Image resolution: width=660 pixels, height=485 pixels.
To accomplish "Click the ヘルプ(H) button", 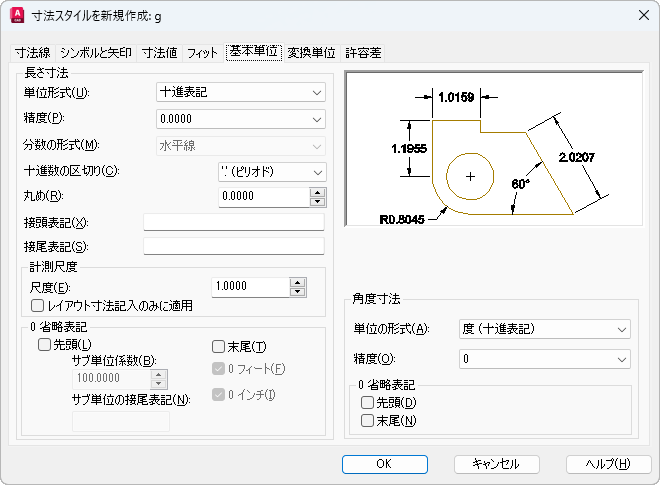I will pos(609,464).
